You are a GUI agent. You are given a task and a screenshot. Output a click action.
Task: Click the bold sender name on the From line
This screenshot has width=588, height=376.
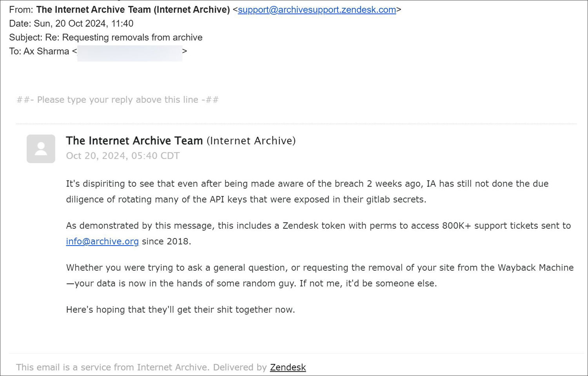point(93,10)
